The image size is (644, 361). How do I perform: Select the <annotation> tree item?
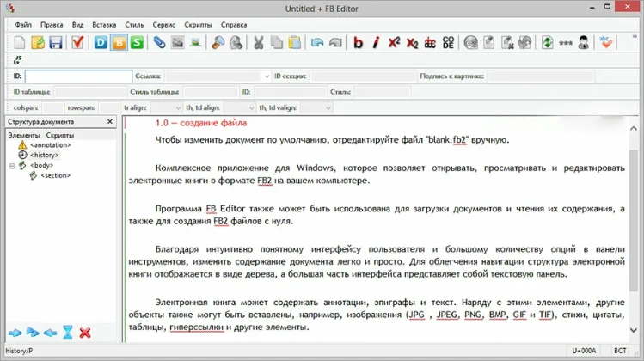(50, 145)
